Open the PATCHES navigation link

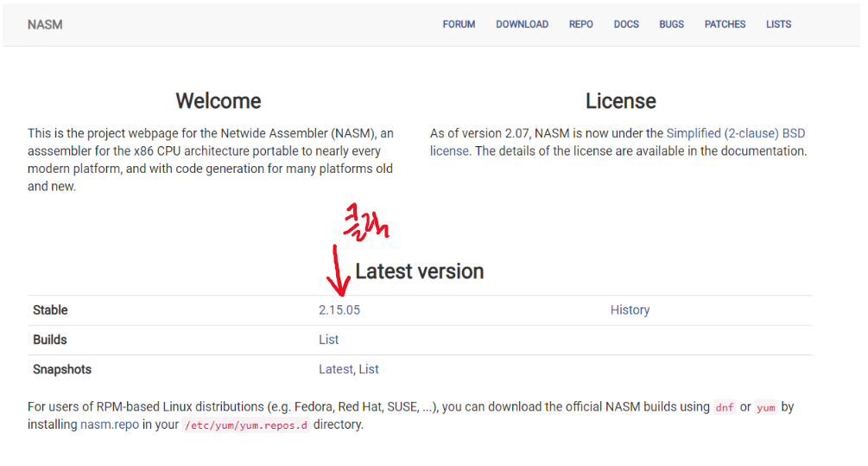[x=725, y=24]
